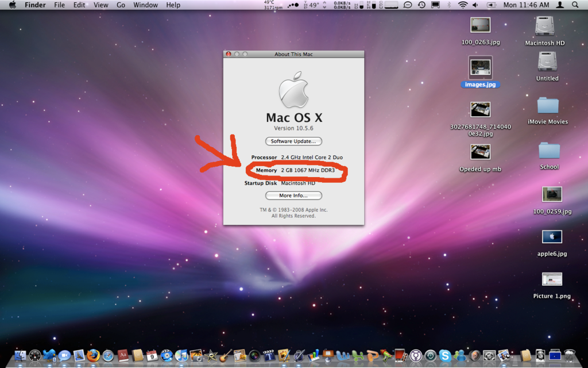Select the iMovie Movies folder
Screen dimensions: 588x368
tap(547, 110)
